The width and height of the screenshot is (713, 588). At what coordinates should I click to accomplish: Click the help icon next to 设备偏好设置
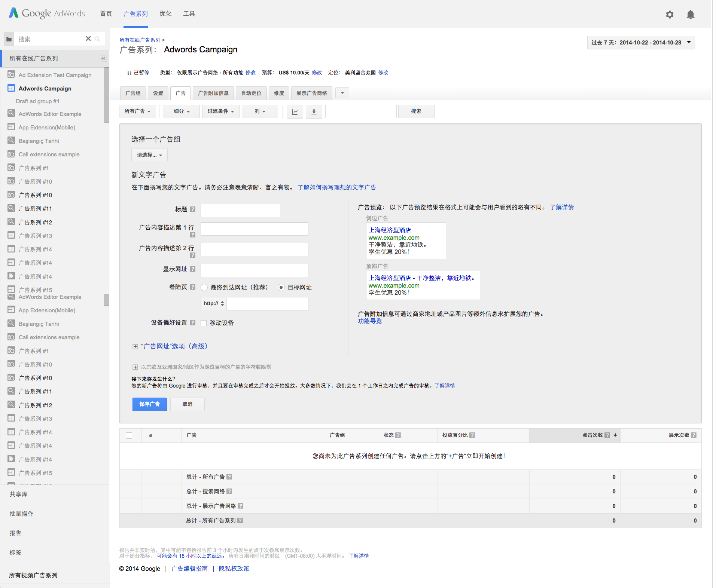click(x=192, y=322)
